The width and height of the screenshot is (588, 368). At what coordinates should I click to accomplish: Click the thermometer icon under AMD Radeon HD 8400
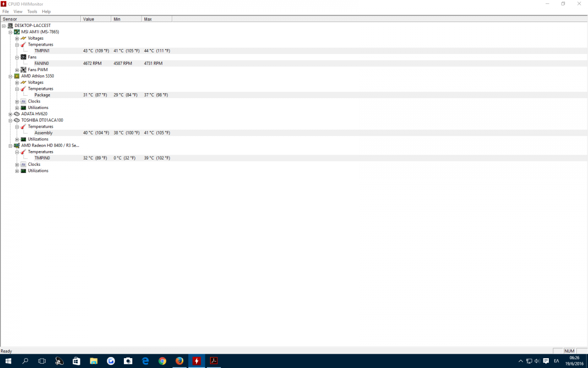[x=23, y=152]
